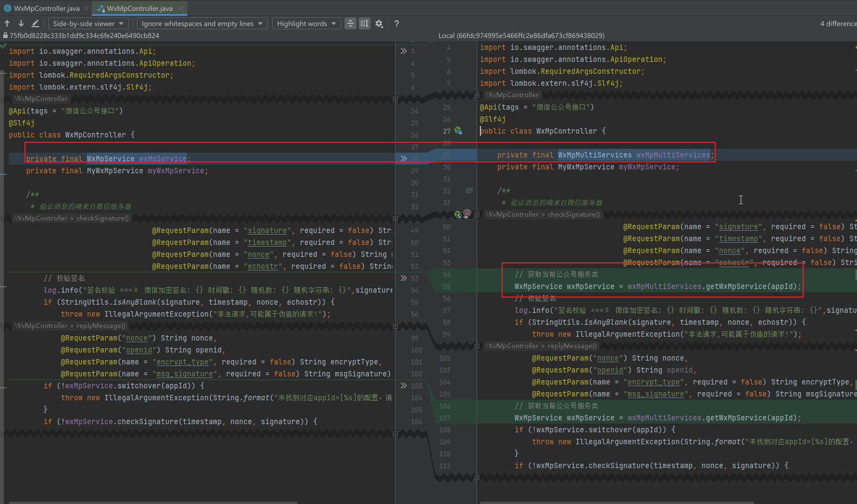Click the signature parameter link in right pane
857x504 pixels.
pos(738,227)
